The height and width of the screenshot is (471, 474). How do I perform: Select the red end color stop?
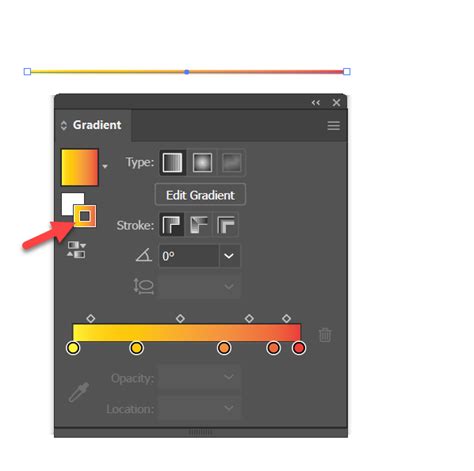pyautogui.click(x=299, y=348)
